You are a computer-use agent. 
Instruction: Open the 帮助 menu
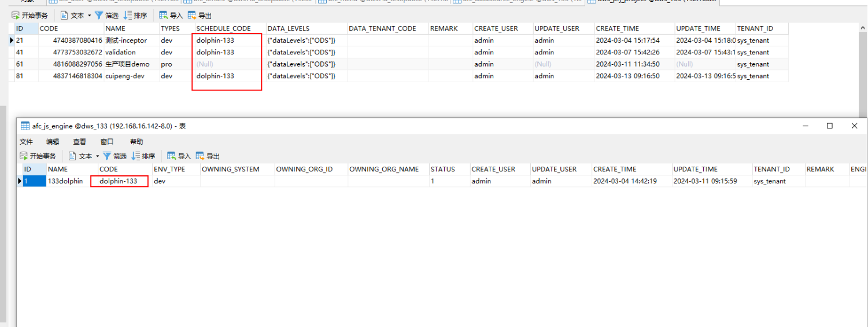click(x=136, y=142)
